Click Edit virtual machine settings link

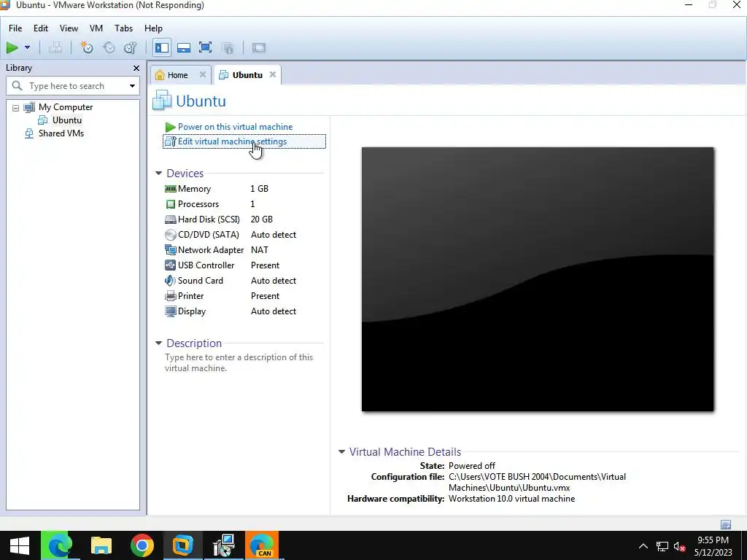tap(233, 141)
